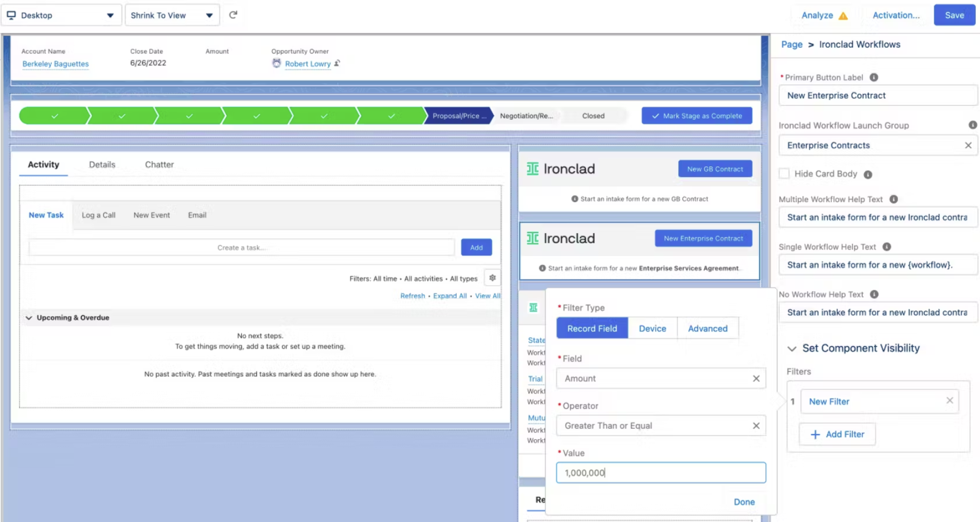Image resolution: width=980 pixels, height=522 pixels.
Task: Open the Field combobox showing Amount
Action: (x=661, y=379)
